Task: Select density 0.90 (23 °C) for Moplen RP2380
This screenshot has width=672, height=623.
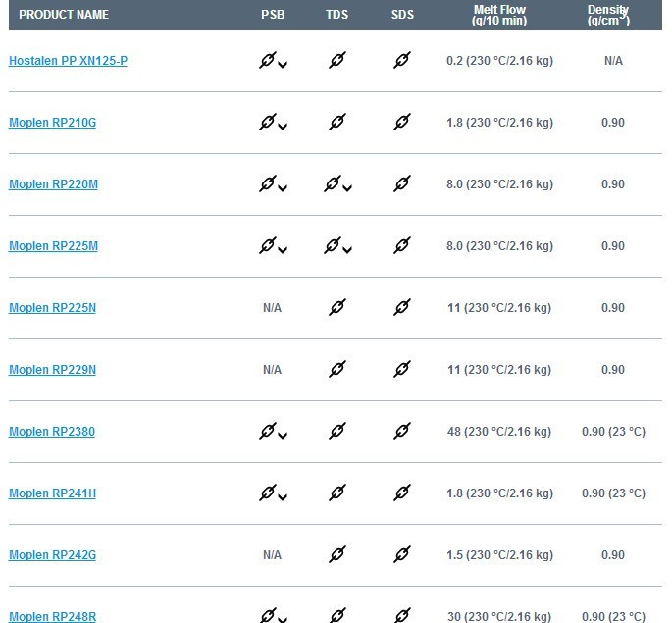Action: (x=613, y=432)
